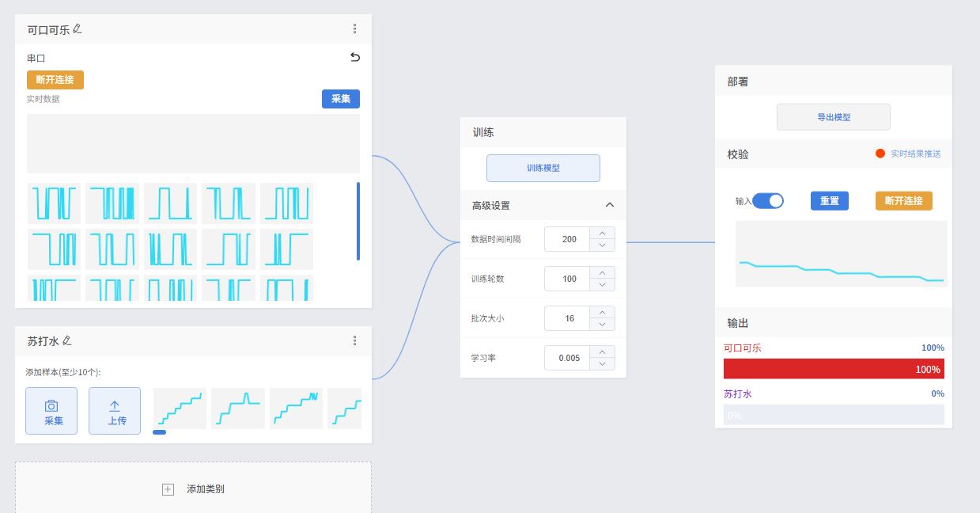The width and height of the screenshot is (980, 513).
Task: Collapse the 高级设置 section
Action: point(609,205)
